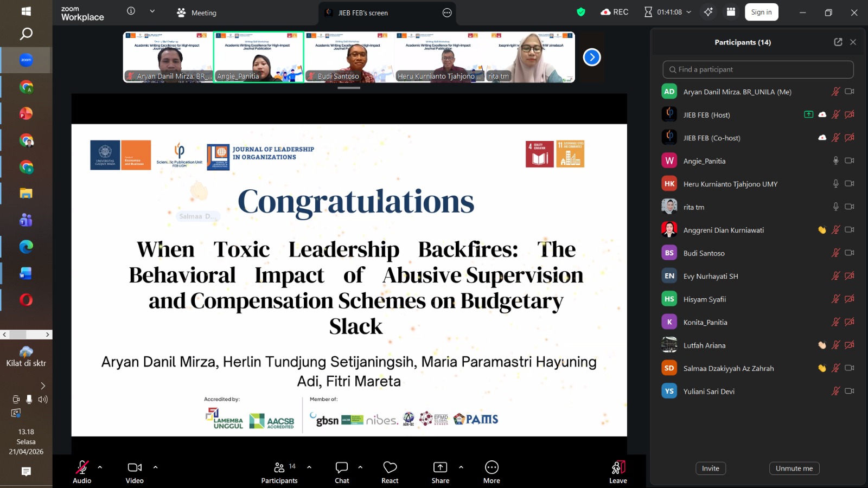Expand video options chevron
868x488 pixels.
156,467
